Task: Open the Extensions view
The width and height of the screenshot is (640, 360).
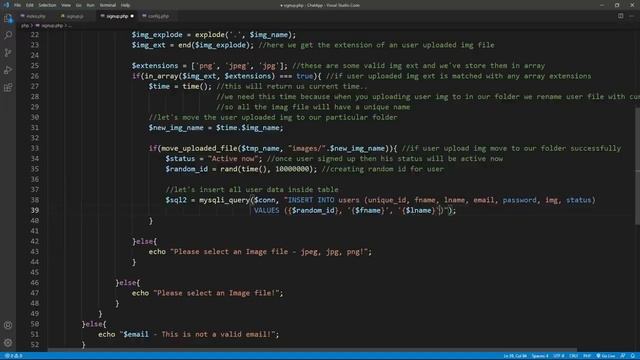Action: (8, 87)
